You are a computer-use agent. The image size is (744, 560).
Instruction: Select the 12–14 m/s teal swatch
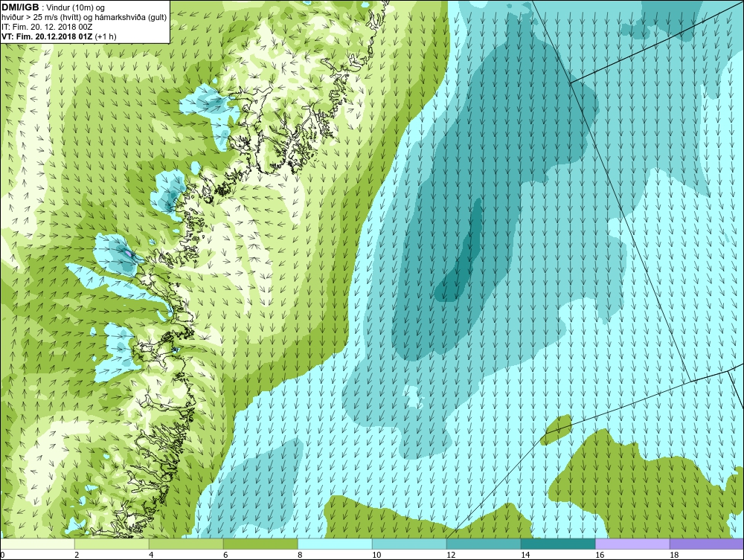point(484,544)
